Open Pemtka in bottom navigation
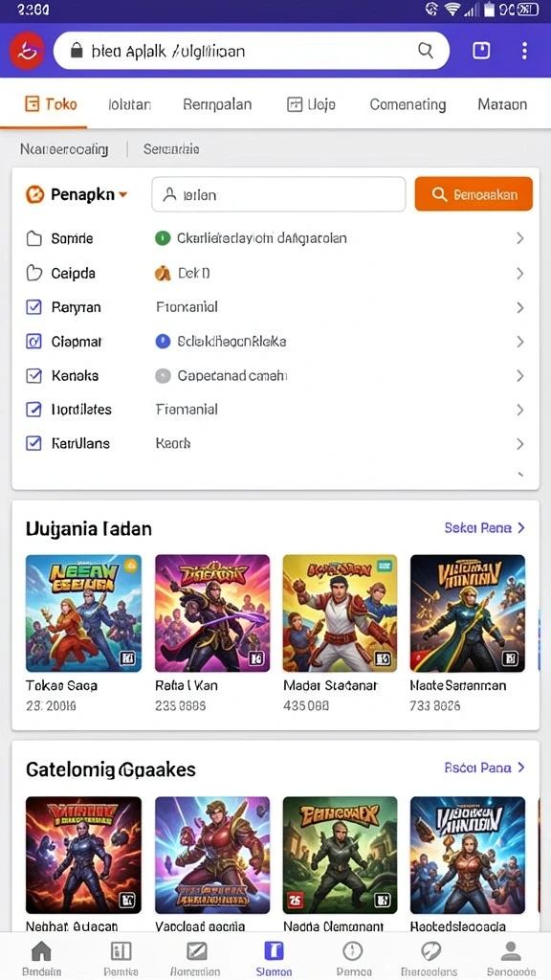 point(121,958)
